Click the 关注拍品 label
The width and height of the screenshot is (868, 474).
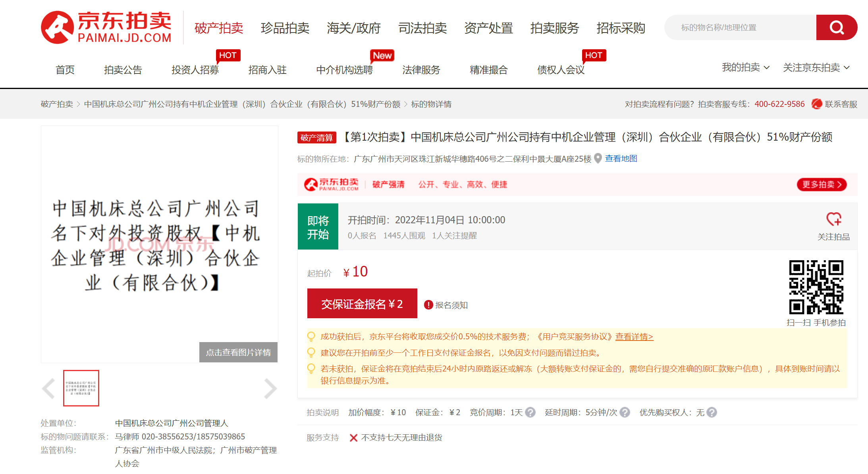[833, 237]
